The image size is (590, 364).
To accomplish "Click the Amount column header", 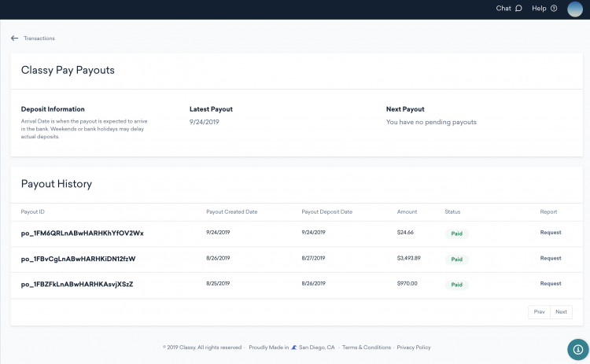I will (x=407, y=211).
